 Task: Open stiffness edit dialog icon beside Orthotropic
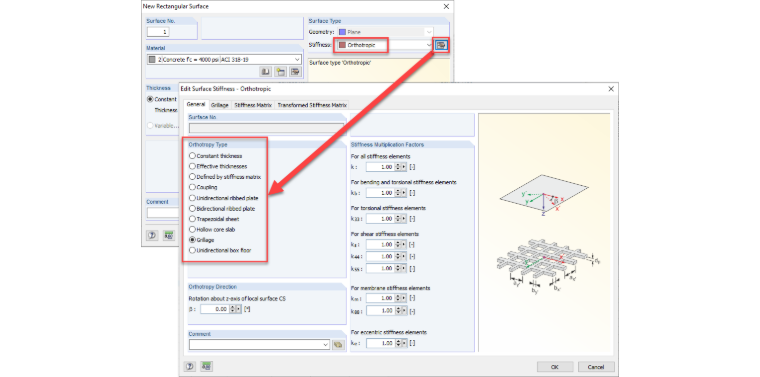441,45
